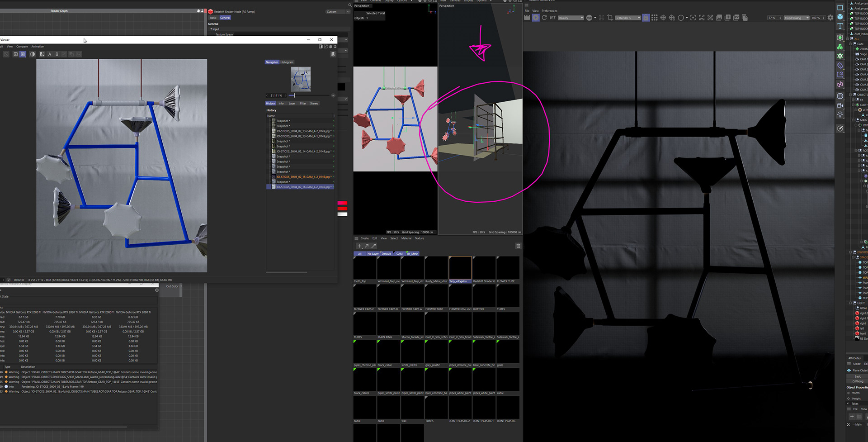The width and height of the screenshot is (868, 442).
Task: Open the Create menu in material manager
Action: 365,238
